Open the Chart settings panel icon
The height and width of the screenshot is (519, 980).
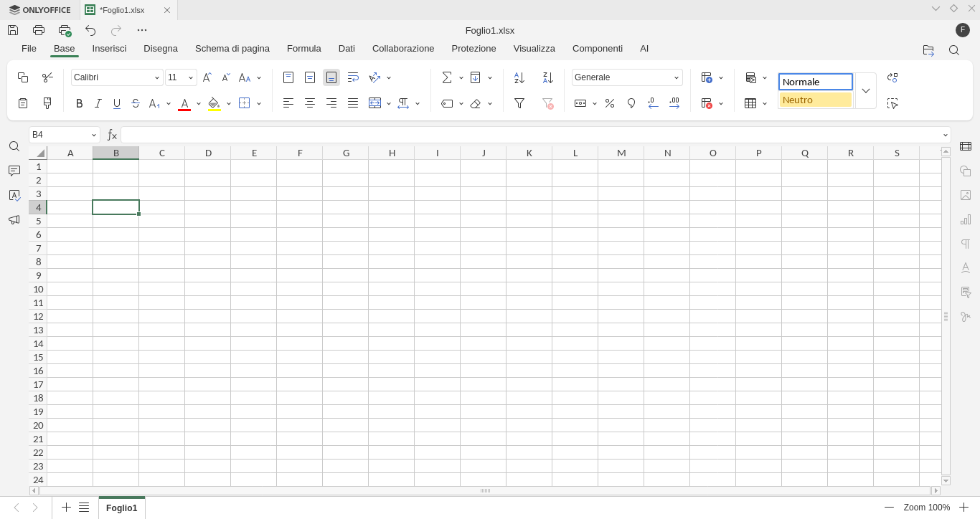(x=965, y=219)
